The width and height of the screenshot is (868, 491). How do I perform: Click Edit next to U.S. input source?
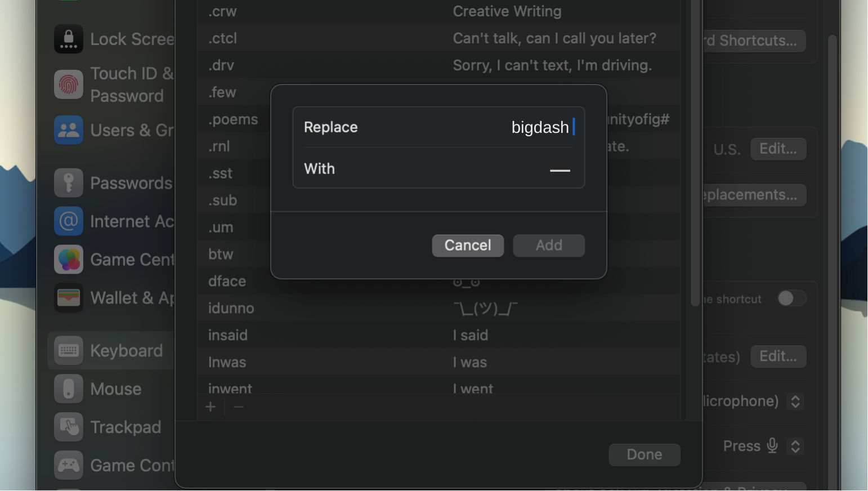point(778,149)
